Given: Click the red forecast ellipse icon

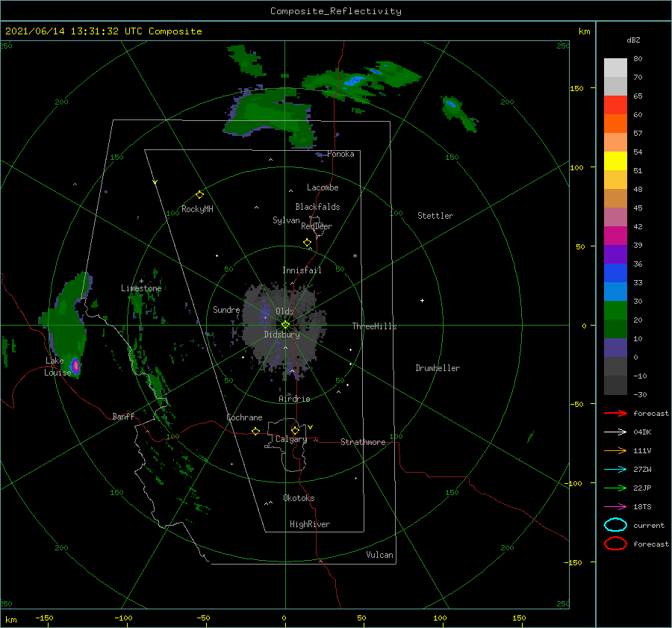Looking at the screenshot, I should 615,544.
